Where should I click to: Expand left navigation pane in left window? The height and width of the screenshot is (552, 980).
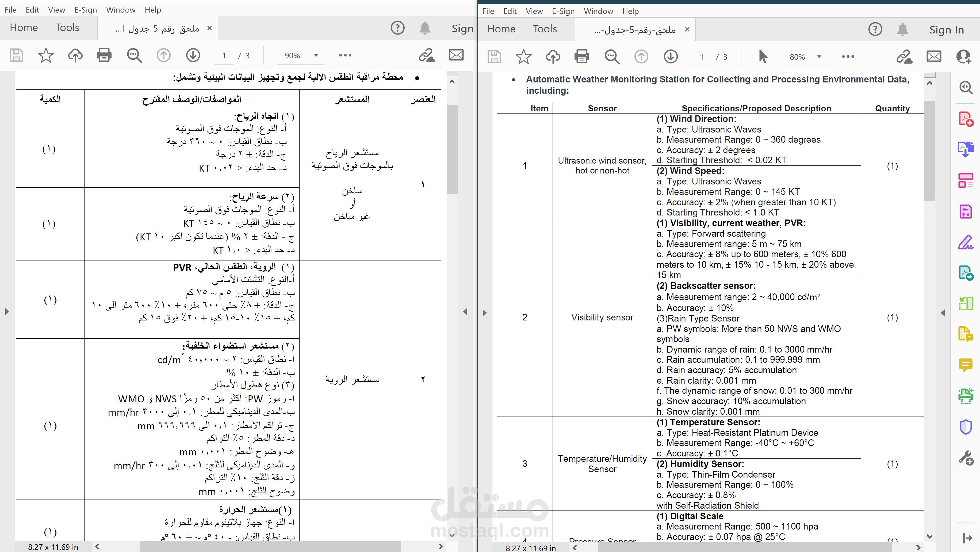point(7,311)
